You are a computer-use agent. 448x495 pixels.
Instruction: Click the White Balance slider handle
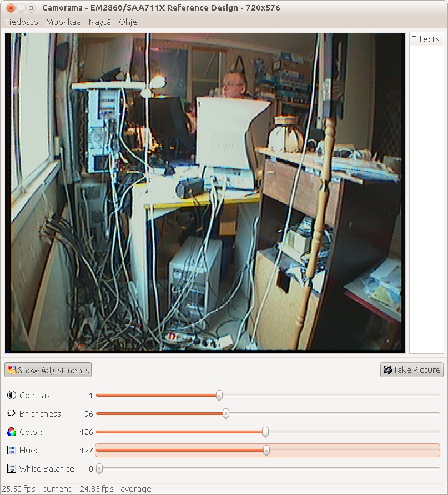point(99,468)
